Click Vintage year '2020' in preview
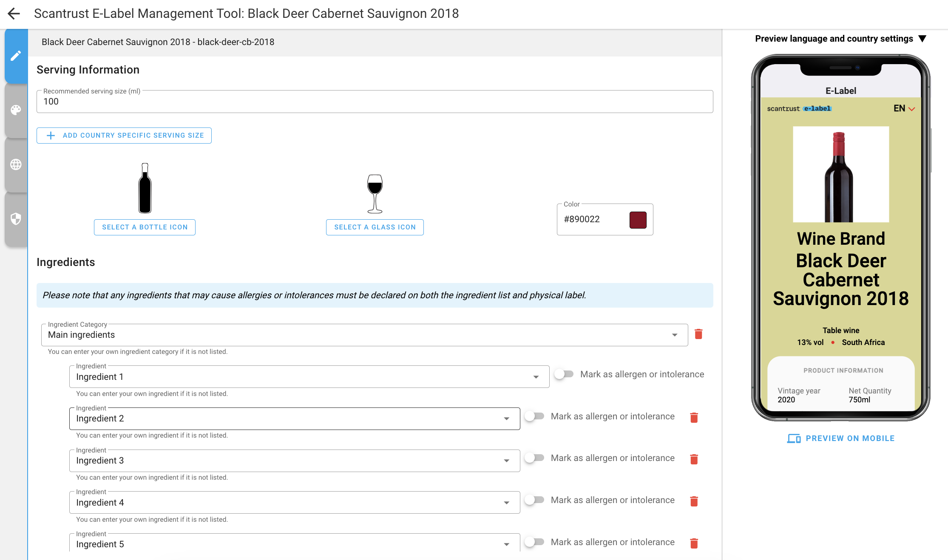 786,400
